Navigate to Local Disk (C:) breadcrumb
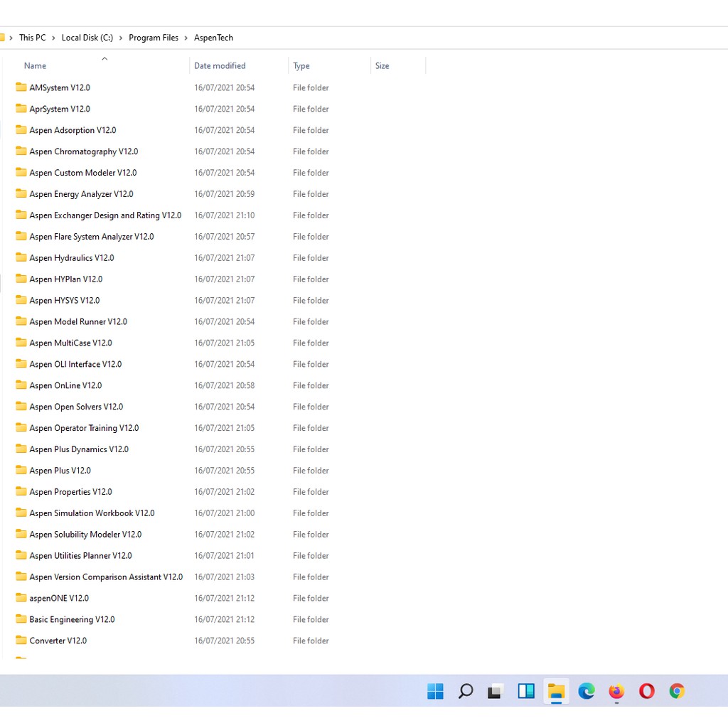Viewport: 728px width, 728px height. coord(87,38)
